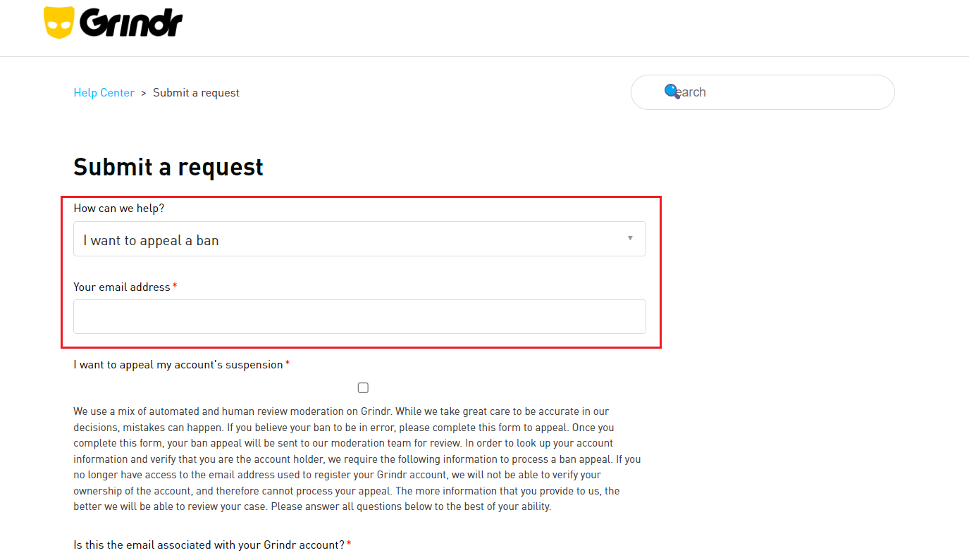
Task: Focus the 'Your email address' input field
Action: click(359, 316)
